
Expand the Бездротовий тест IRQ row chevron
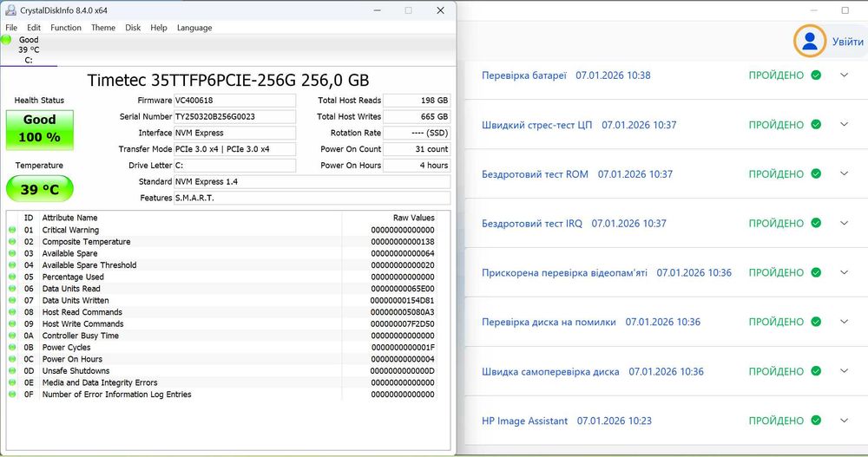point(845,223)
